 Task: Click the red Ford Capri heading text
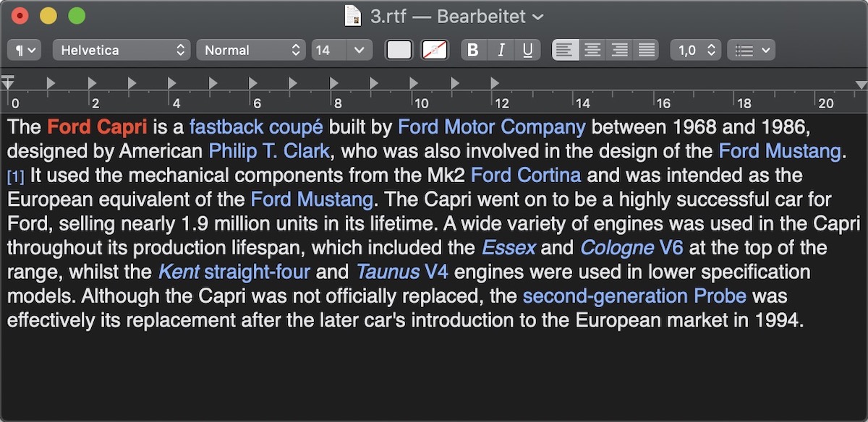(x=97, y=127)
